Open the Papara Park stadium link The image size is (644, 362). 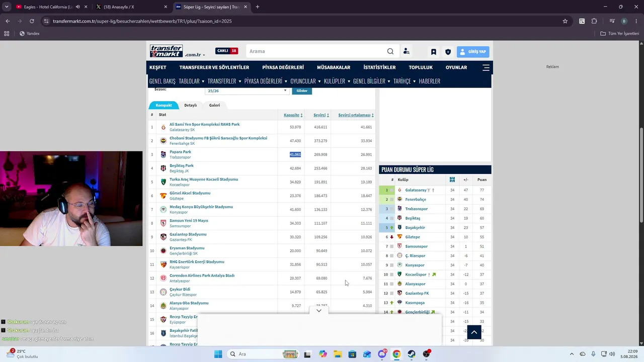point(180,152)
